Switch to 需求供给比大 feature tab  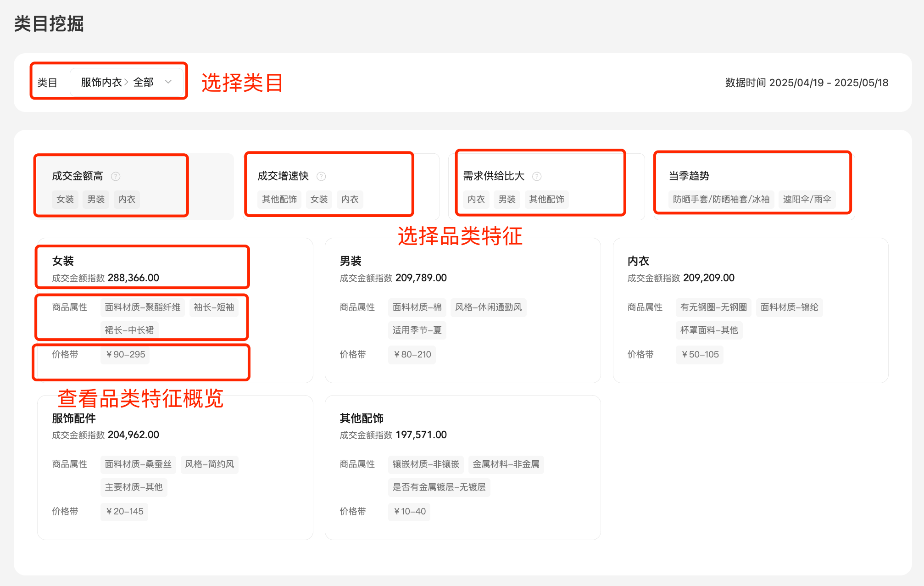pos(494,176)
